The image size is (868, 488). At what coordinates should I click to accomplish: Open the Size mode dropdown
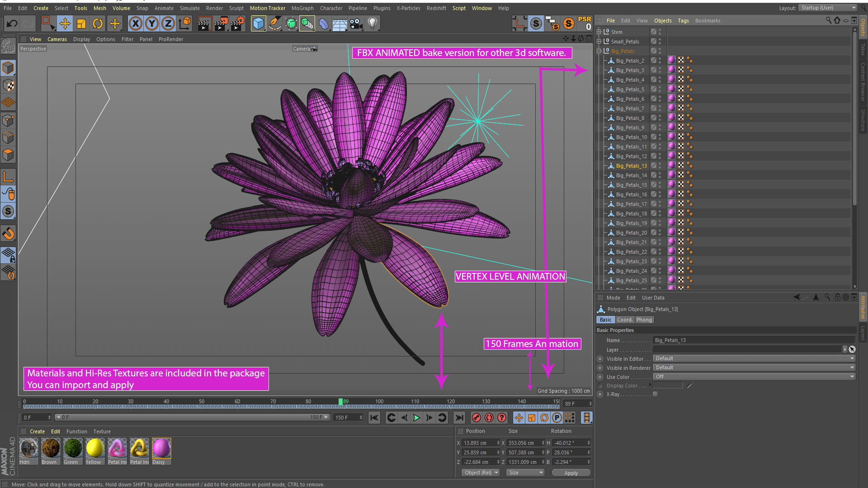coord(525,473)
